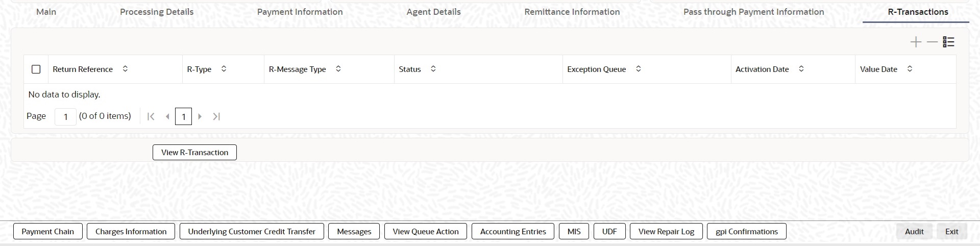This screenshot has height=246, width=980.
Task: Jump to last page of table
Action: 216,116
